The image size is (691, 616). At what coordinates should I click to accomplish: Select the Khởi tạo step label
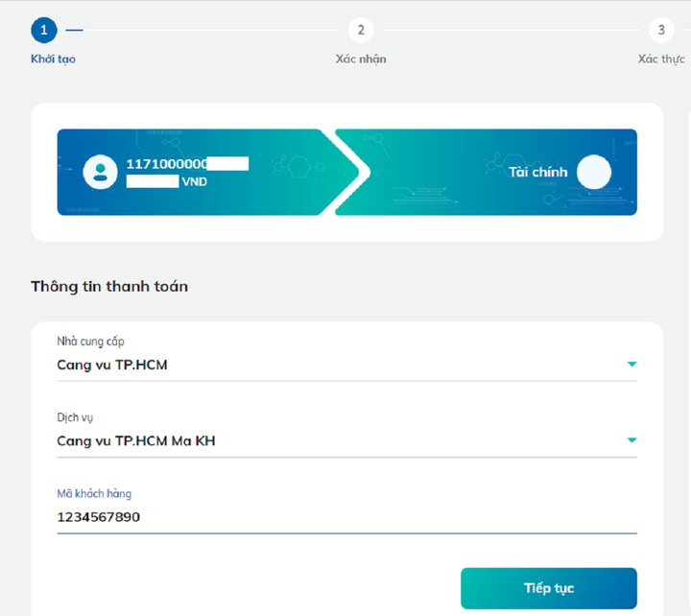coord(53,59)
